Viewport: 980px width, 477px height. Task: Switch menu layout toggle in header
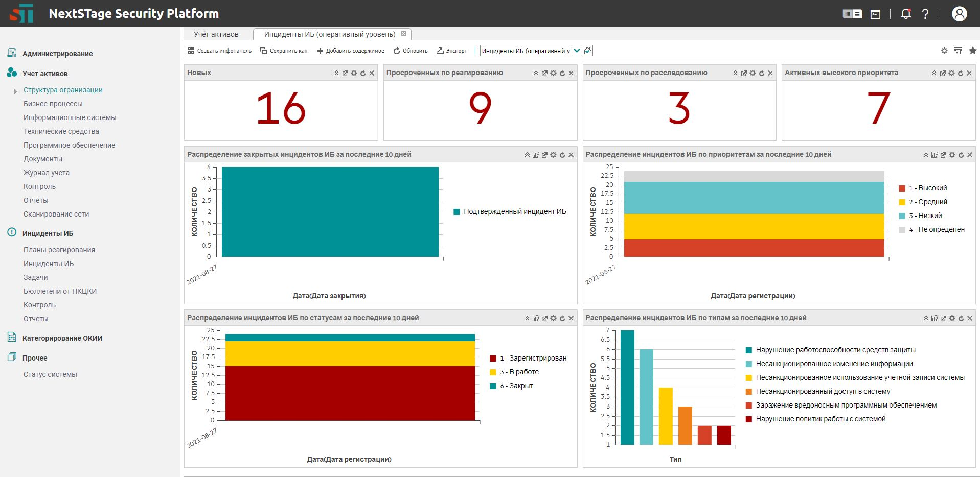pos(852,14)
